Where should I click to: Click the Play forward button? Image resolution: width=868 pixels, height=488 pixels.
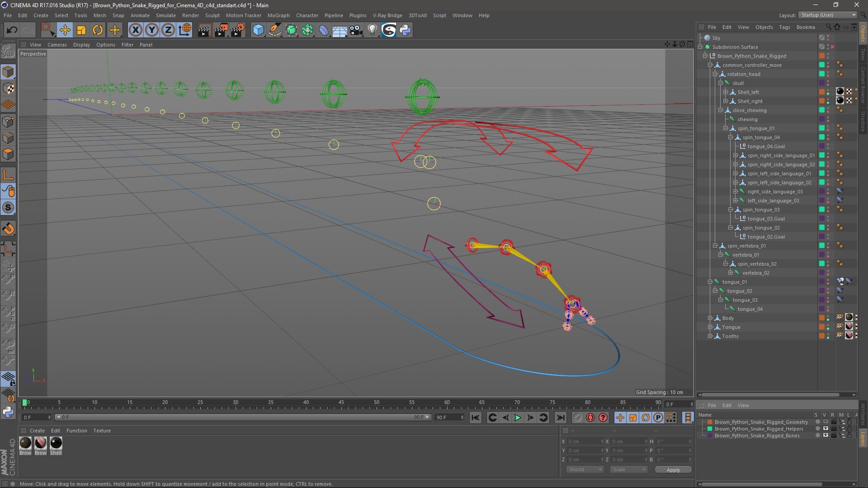(x=518, y=418)
